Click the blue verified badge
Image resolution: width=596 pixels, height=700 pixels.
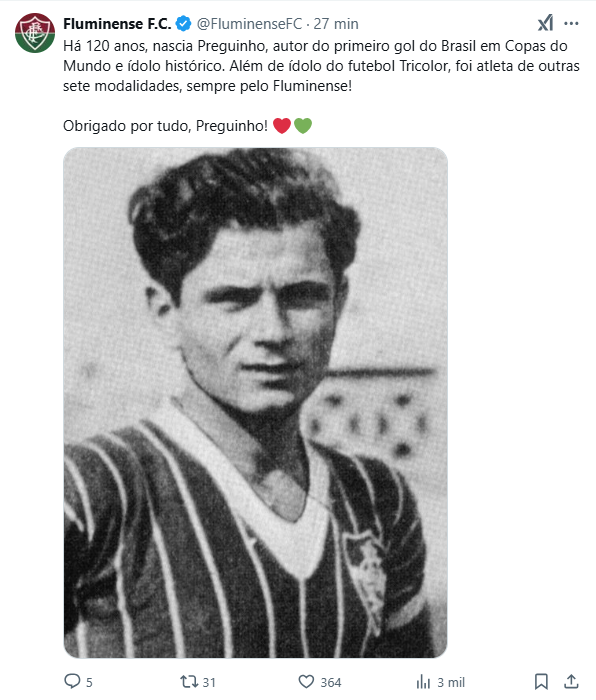[183, 24]
